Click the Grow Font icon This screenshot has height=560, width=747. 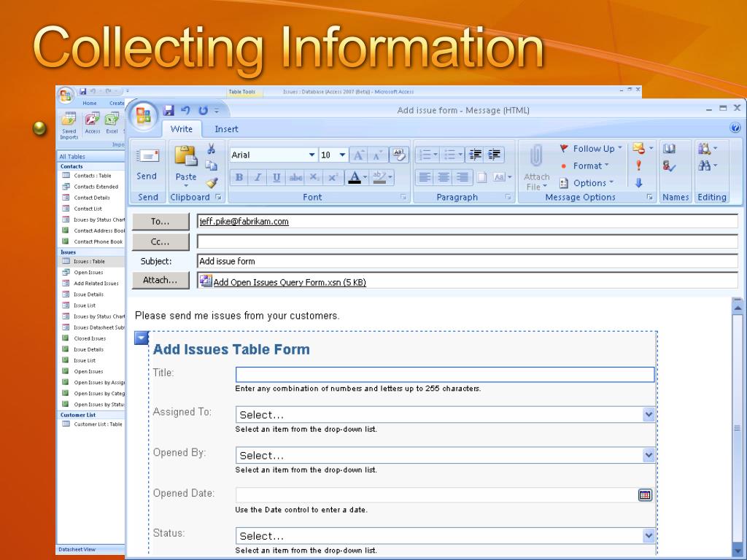358,155
